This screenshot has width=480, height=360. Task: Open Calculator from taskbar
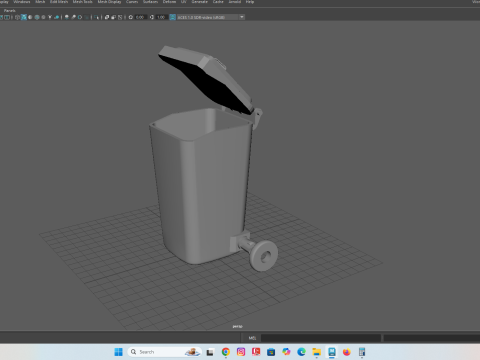point(362,352)
